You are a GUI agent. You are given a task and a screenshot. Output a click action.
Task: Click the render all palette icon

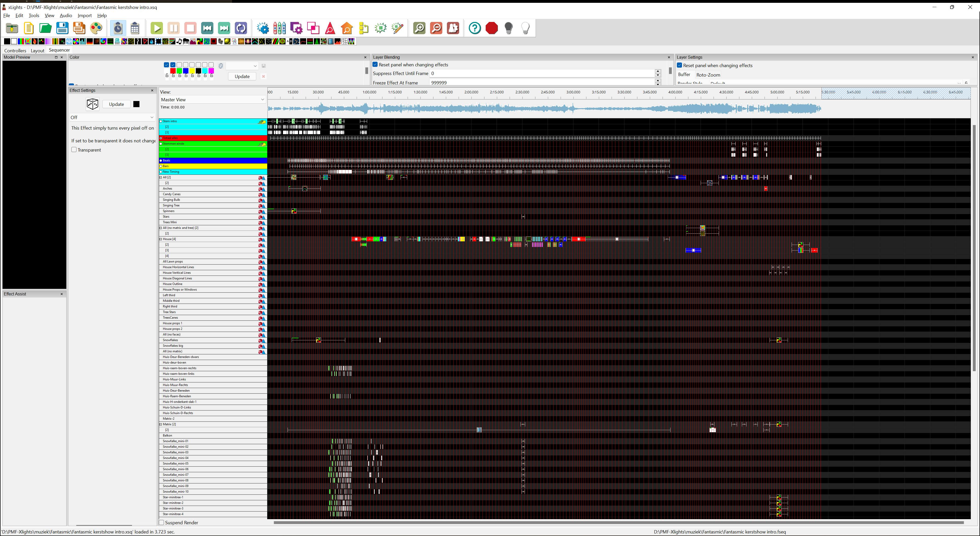click(96, 28)
